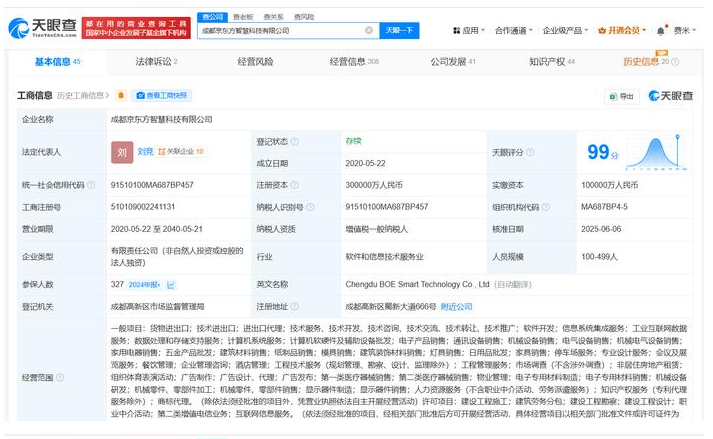Click the 100000万人民币 paid-in capital value
The image size is (713, 439).
pyautogui.click(x=609, y=185)
